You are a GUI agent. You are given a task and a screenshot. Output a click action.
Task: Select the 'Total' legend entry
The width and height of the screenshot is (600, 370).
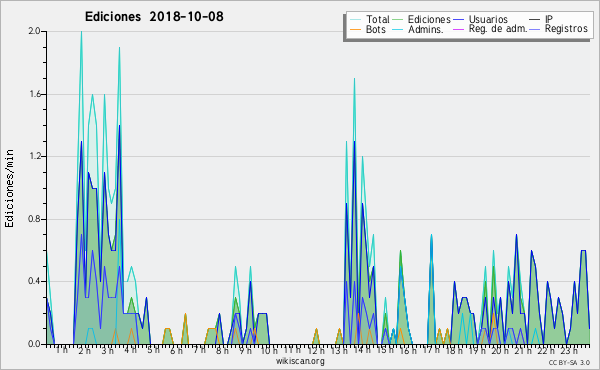click(x=377, y=19)
